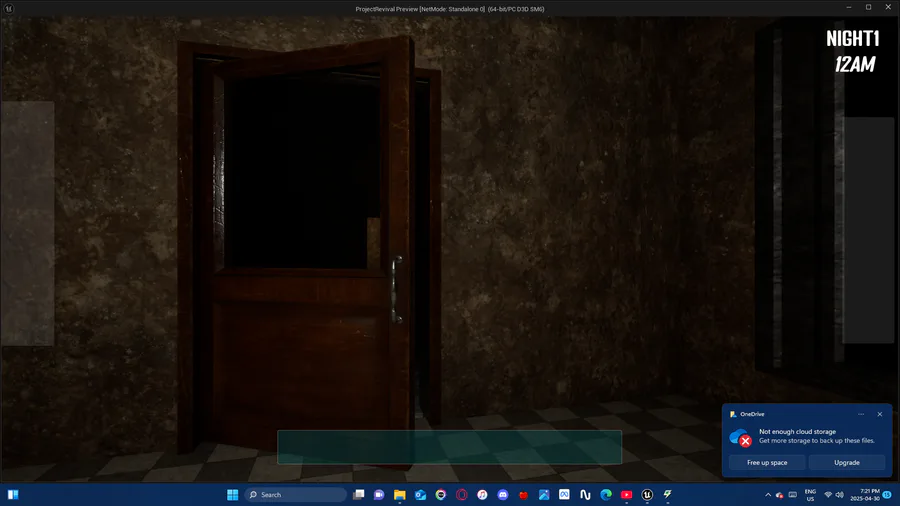900x506 pixels.
Task: Open the red YouTube taskbar icon
Action: 626,495
